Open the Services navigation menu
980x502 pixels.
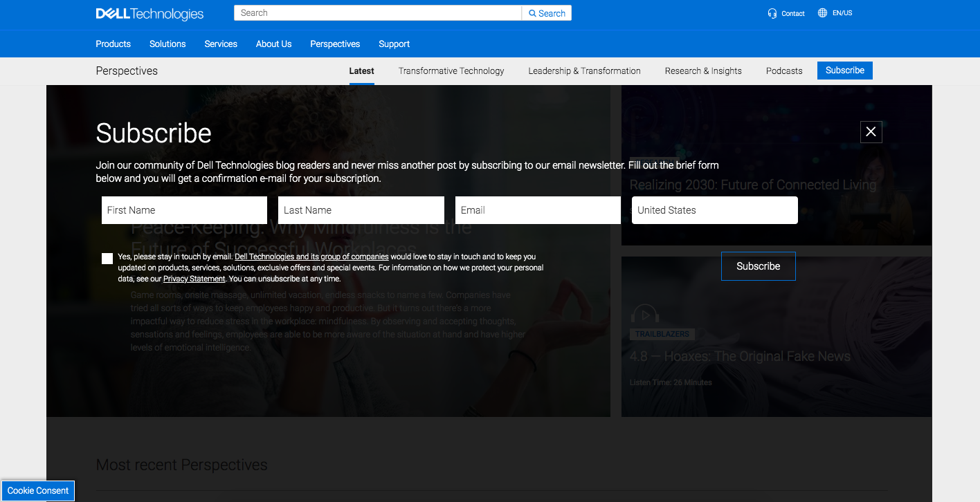pyautogui.click(x=221, y=44)
